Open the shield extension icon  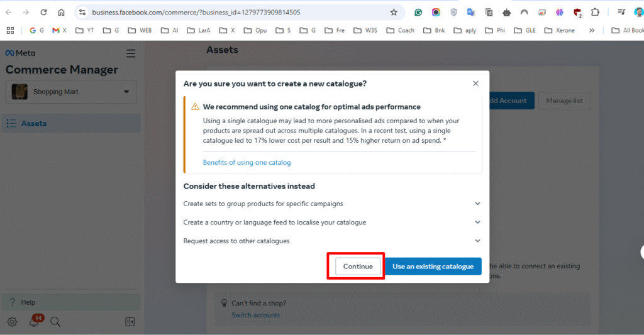coord(453,13)
